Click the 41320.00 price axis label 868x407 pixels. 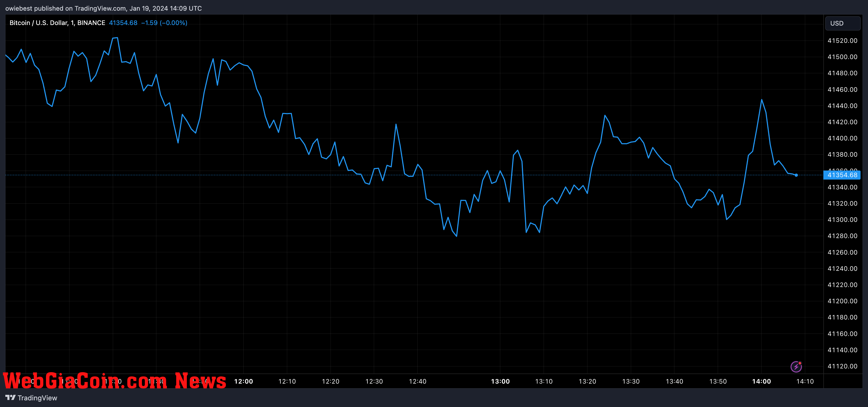click(842, 203)
